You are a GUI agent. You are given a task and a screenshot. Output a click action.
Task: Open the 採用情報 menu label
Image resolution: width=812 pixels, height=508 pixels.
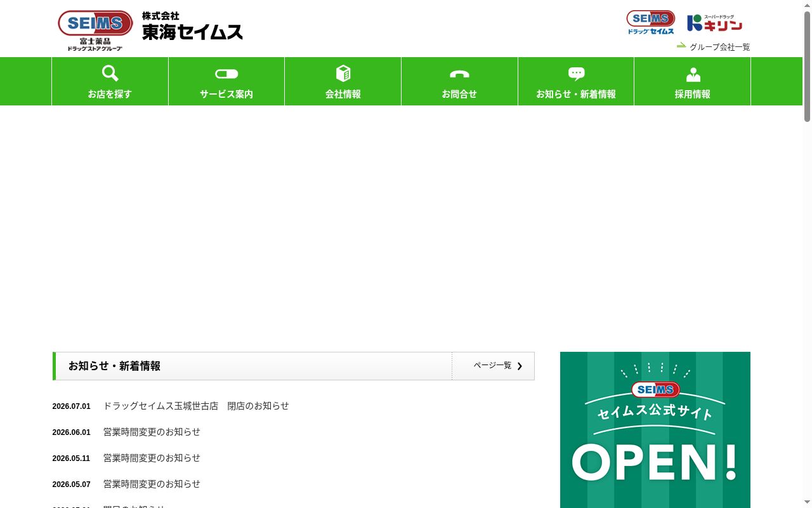pos(693,94)
